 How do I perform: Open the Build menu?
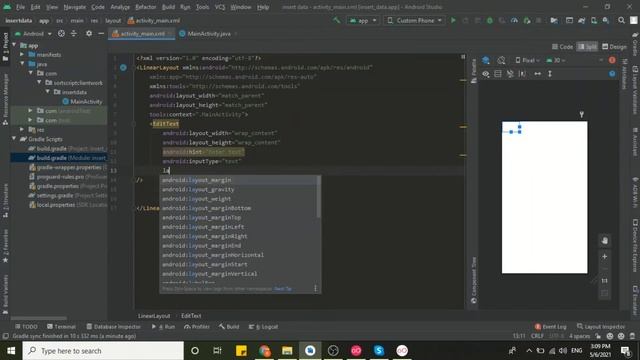click(168, 7)
